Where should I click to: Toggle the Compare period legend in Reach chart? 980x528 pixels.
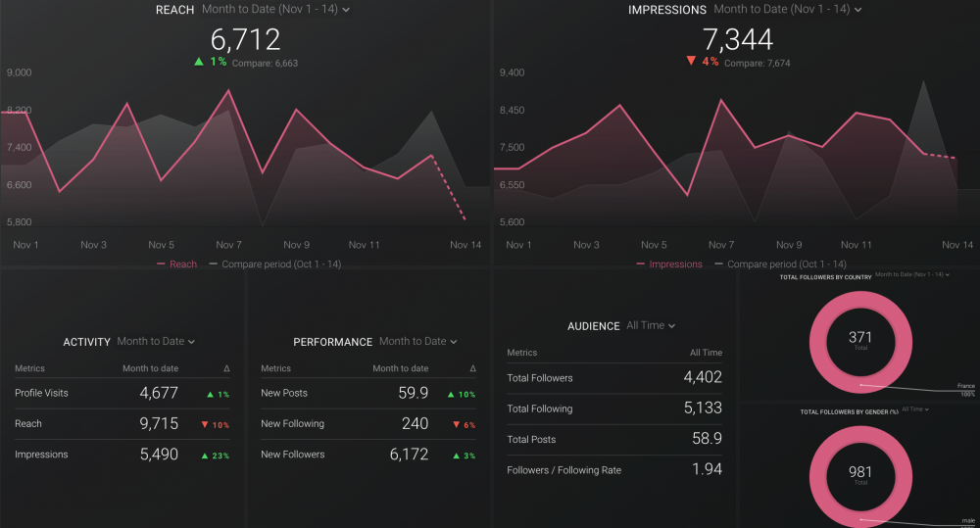pyautogui.click(x=275, y=264)
